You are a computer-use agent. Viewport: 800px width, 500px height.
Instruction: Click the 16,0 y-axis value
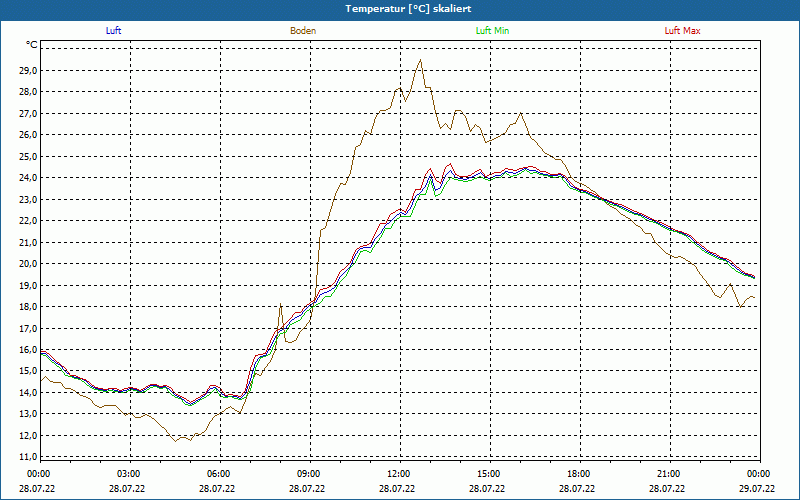coord(28,349)
